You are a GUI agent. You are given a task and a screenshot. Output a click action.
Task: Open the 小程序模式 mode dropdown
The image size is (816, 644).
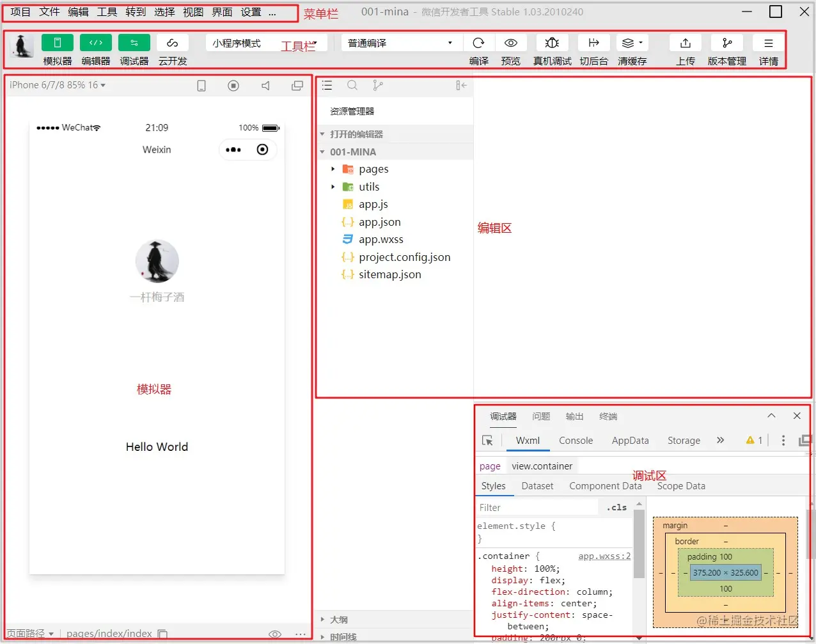click(267, 43)
